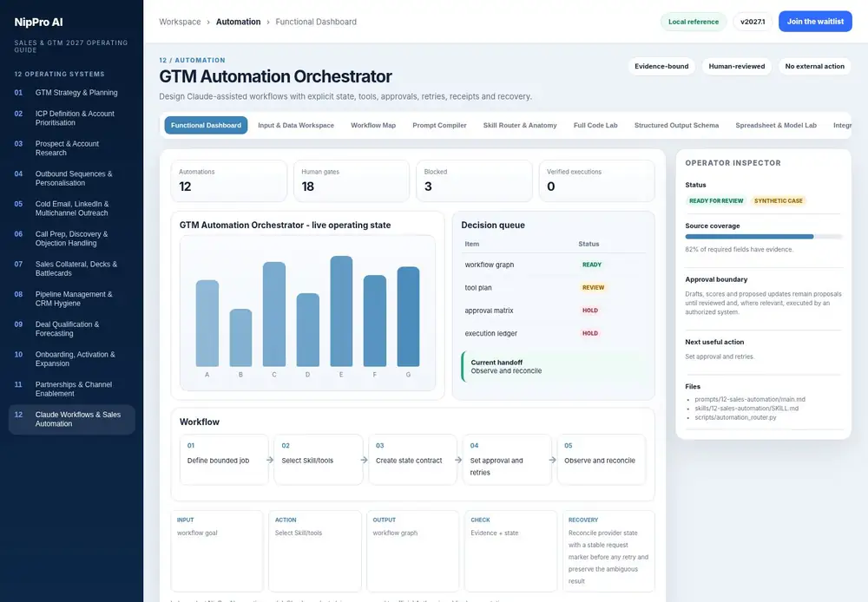Select the execution ledger queue row
868x602 pixels.
point(554,333)
